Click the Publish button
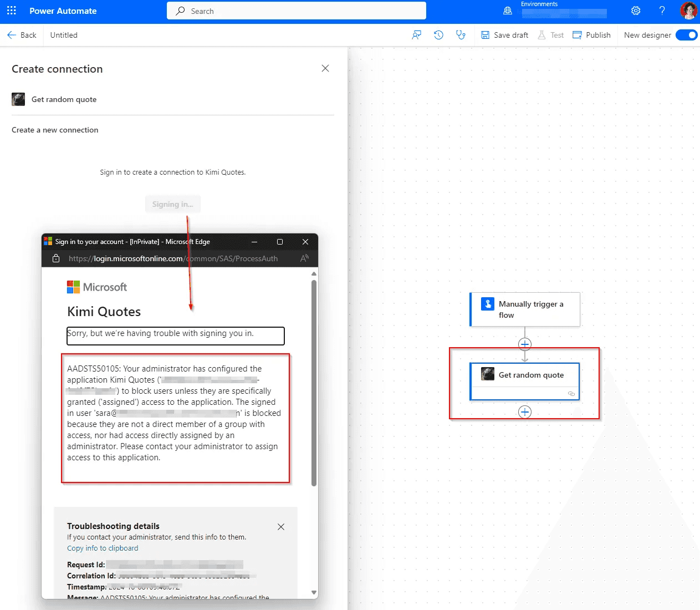700x610 pixels. click(x=591, y=35)
